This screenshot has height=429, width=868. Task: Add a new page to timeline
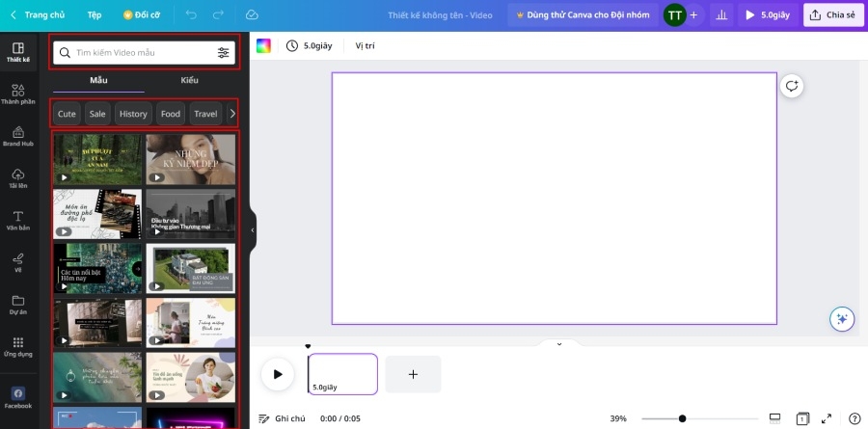point(413,374)
